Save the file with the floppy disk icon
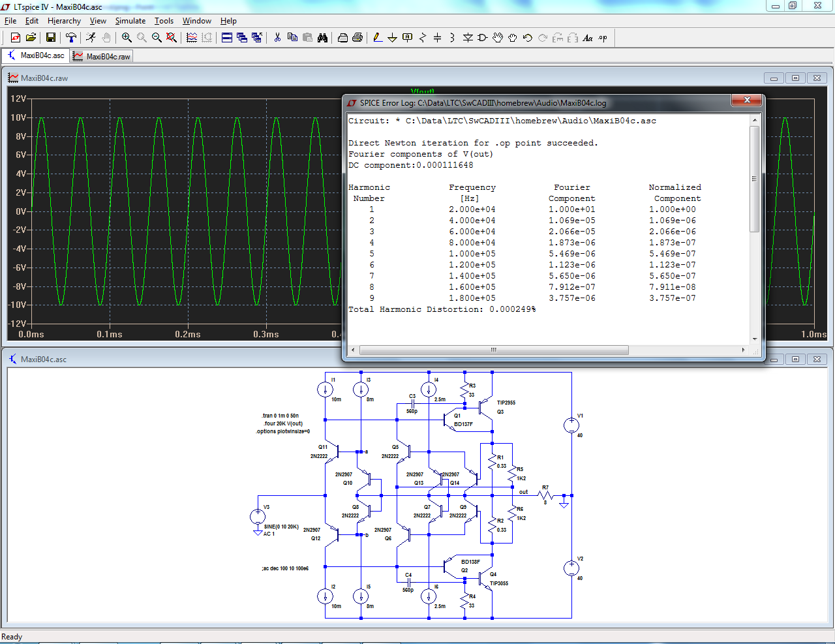The image size is (835, 644). click(x=51, y=38)
